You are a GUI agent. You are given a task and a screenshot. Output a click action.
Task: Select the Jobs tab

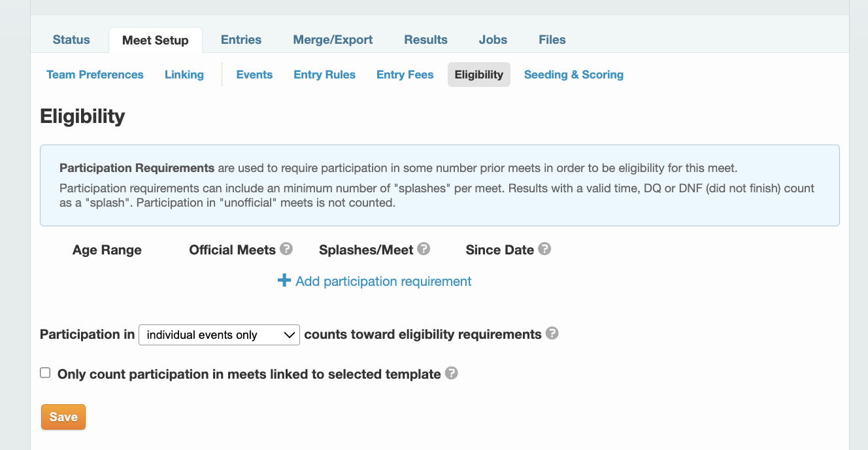pyautogui.click(x=493, y=40)
